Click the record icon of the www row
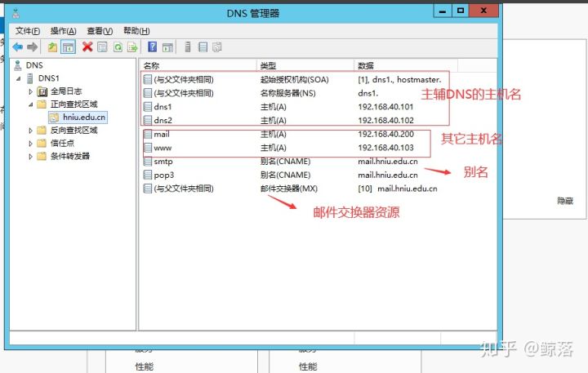The height and width of the screenshot is (373, 588). [148, 148]
